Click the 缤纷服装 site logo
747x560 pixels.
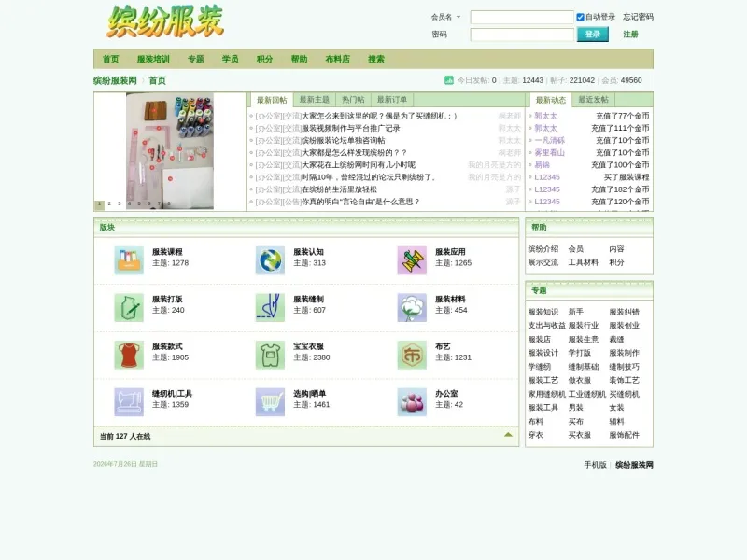[165, 21]
